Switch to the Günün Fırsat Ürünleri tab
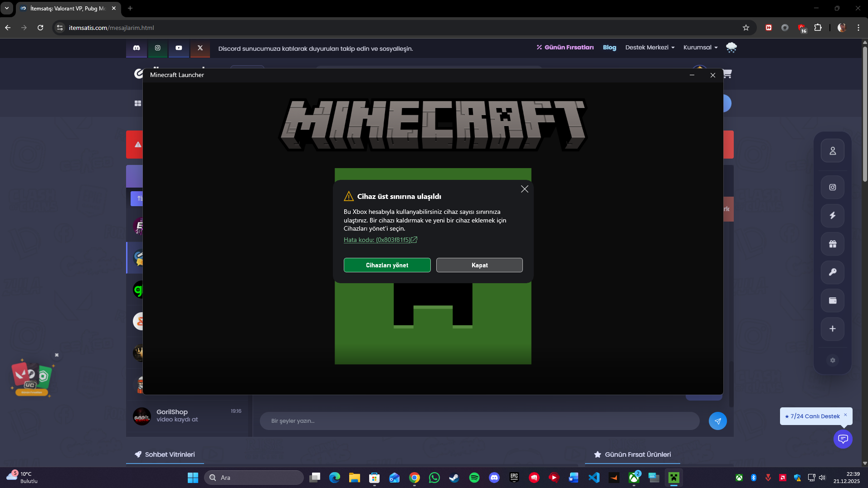This screenshot has width=868, height=488. click(x=633, y=454)
